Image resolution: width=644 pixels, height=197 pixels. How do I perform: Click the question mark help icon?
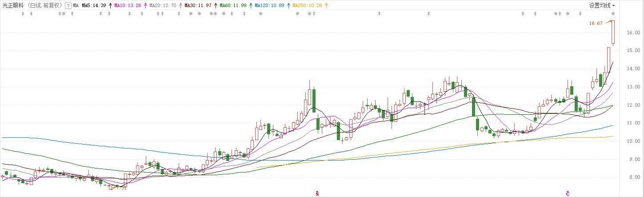pos(68,6)
